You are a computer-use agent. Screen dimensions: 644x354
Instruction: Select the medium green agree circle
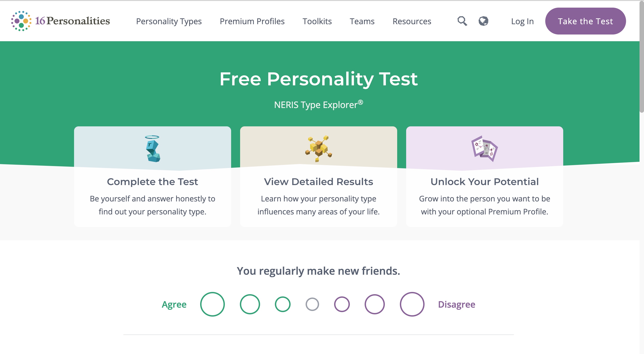coord(250,304)
